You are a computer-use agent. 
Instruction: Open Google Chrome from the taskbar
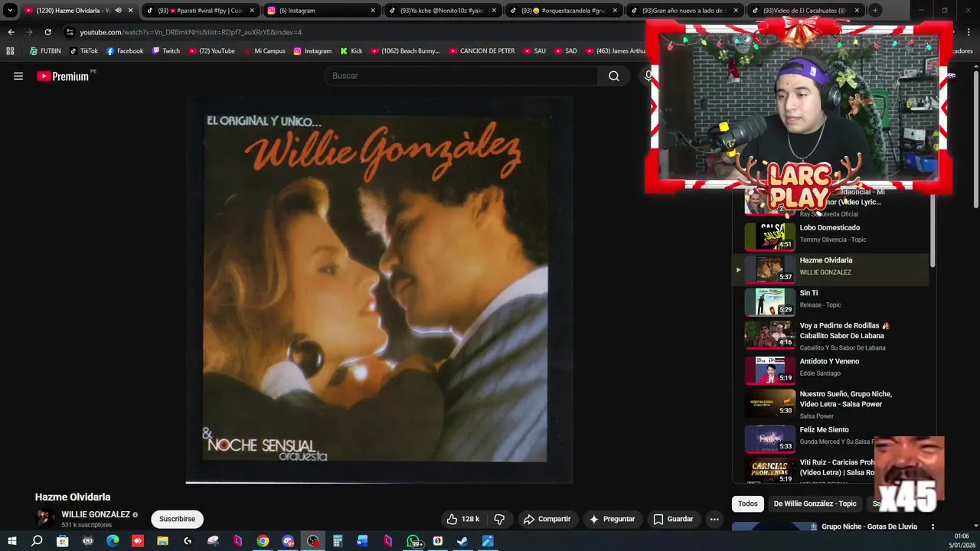pyautogui.click(x=263, y=541)
